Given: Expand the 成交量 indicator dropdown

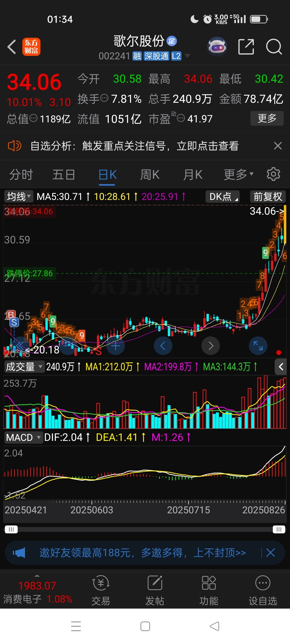Looking at the screenshot, I should 24,367.
